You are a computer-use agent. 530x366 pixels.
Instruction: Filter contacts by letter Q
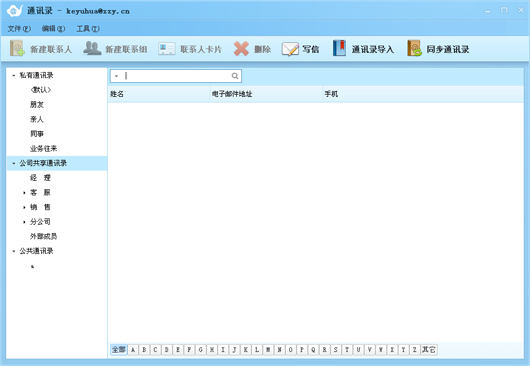313,349
